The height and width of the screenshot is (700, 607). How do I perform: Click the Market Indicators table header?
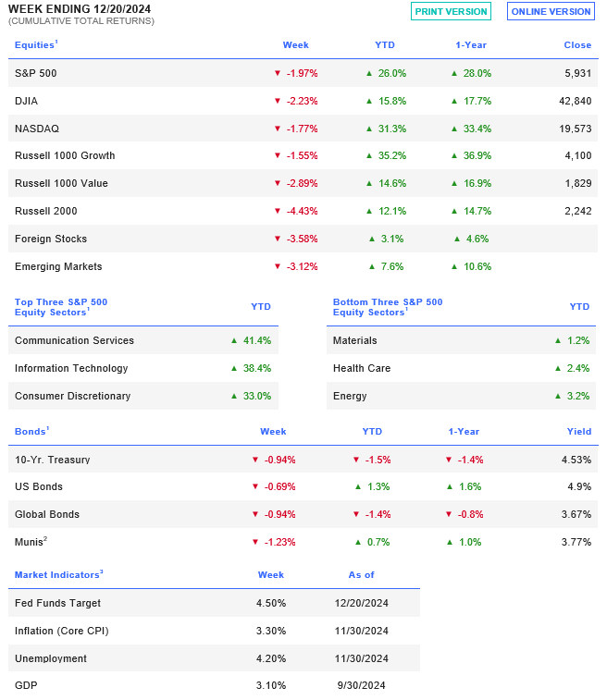(x=57, y=575)
